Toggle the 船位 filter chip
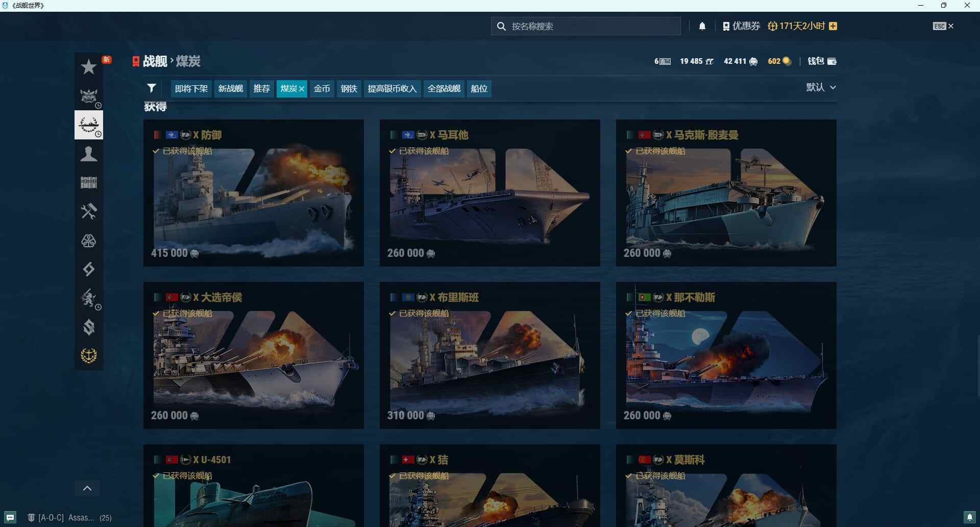This screenshot has height=527, width=980. coord(479,88)
